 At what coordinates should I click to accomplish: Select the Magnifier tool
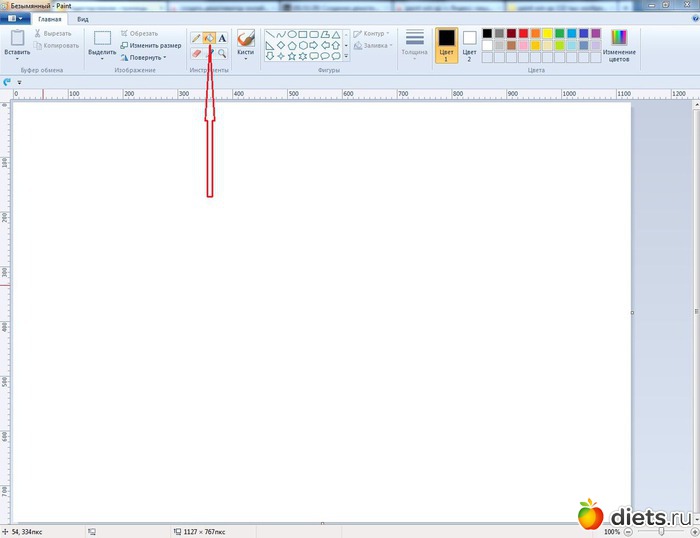pos(222,53)
